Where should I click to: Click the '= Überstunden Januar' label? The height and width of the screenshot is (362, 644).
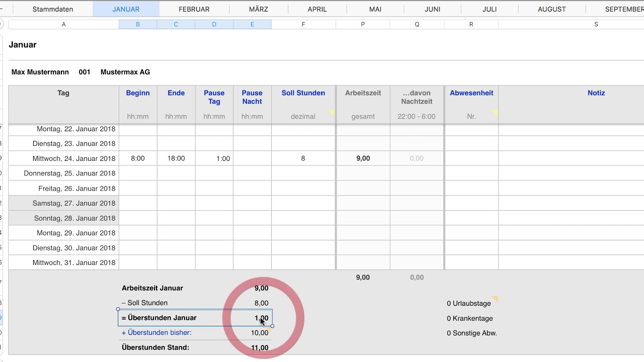[x=159, y=318]
